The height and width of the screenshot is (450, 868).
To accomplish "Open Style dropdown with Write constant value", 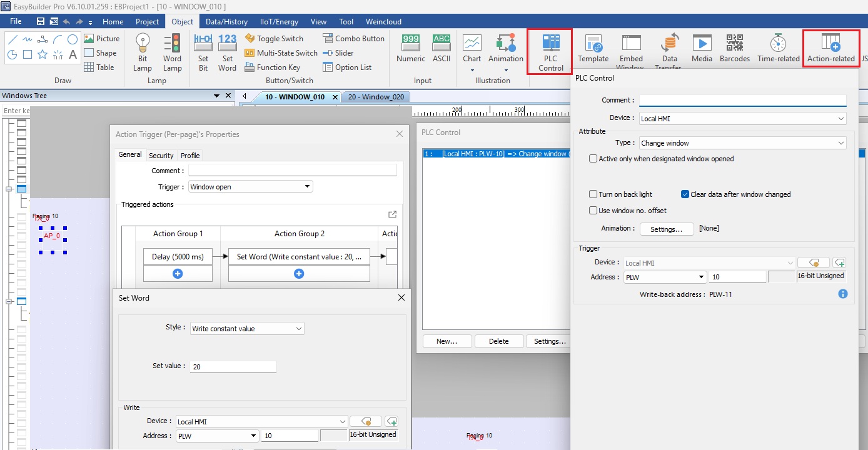I will 247,329.
